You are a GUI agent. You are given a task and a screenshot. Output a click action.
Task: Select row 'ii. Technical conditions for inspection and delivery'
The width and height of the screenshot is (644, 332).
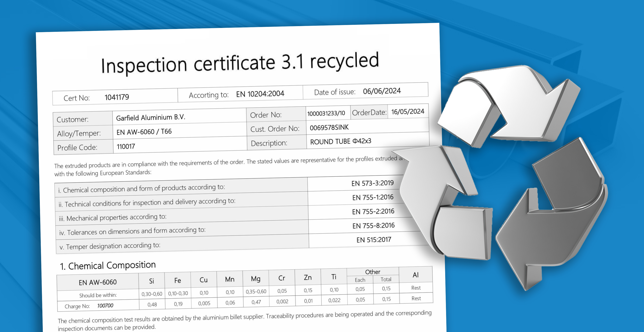coord(182,201)
